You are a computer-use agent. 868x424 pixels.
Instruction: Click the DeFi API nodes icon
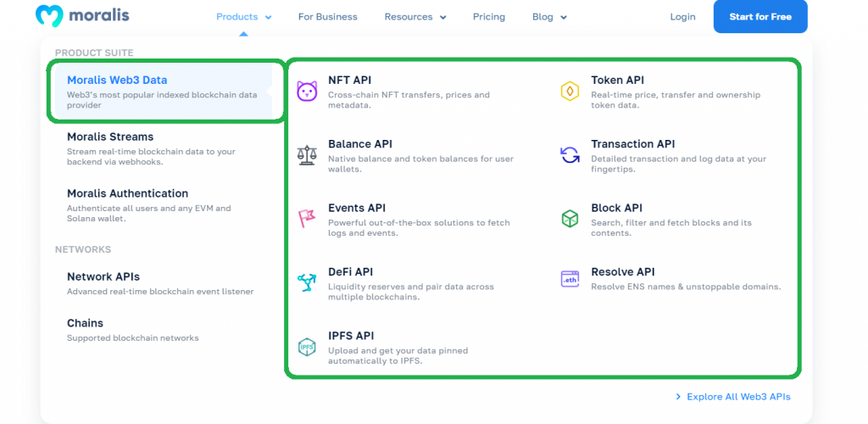pos(307,282)
